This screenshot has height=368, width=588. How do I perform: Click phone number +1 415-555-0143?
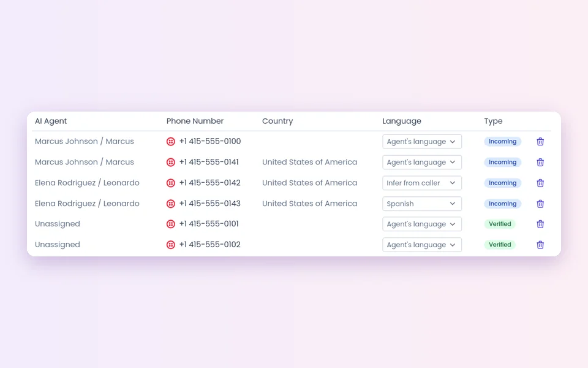[210, 204]
